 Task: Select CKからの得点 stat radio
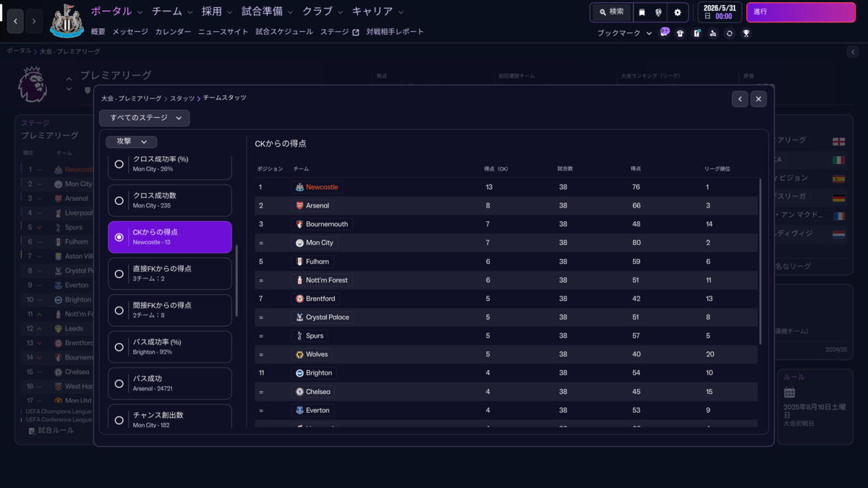click(119, 237)
